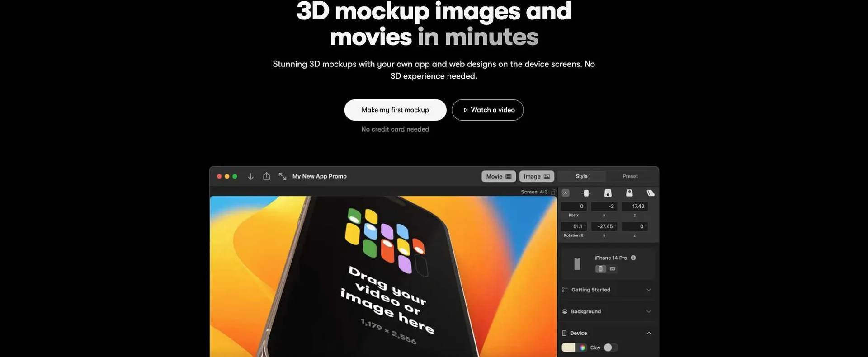Click the Getting Started checklist icon
The width and height of the screenshot is (868, 357).
tap(565, 290)
